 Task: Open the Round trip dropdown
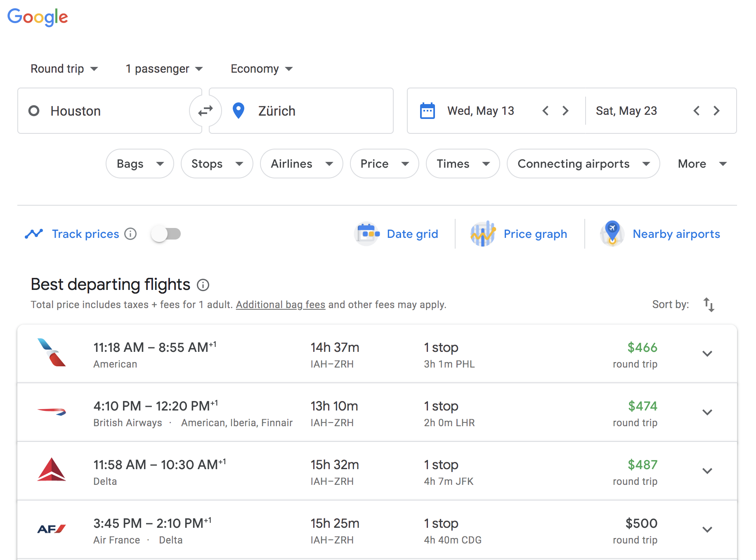[x=64, y=69]
